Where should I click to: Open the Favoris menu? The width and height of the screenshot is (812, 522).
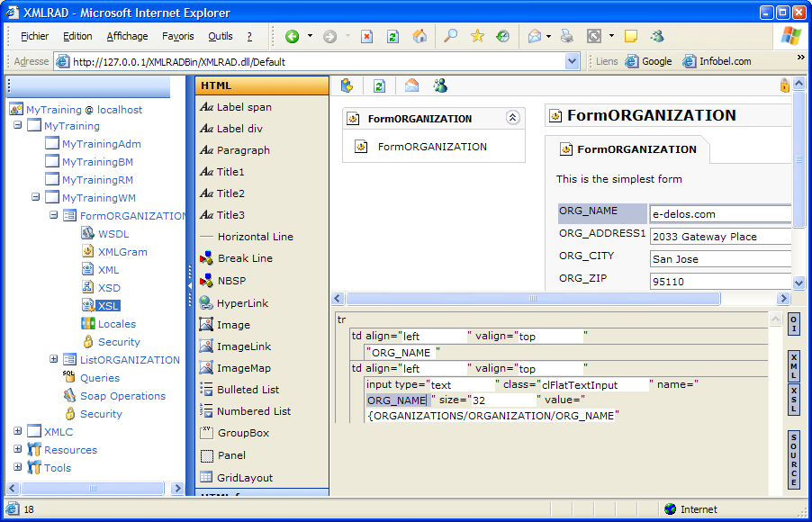(x=177, y=37)
